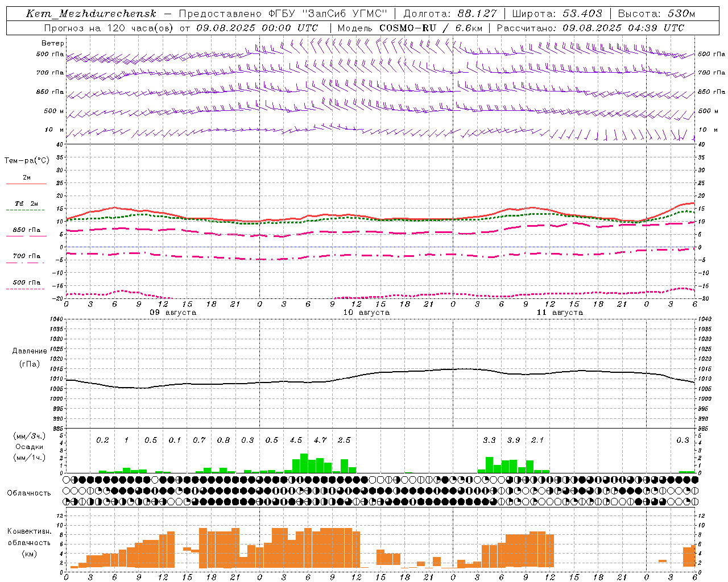The height and width of the screenshot is (582, 728).
Task: Click the precipitation total value 0.1
Action: tap(175, 440)
